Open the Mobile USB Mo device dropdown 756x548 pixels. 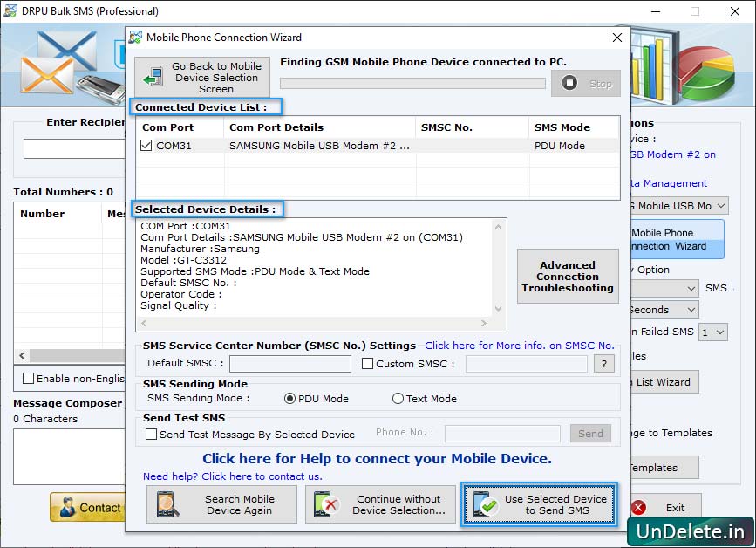point(720,206)
